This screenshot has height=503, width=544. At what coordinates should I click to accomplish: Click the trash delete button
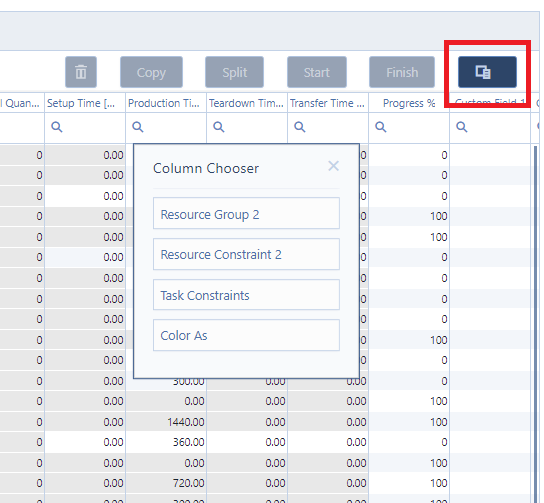81,72
